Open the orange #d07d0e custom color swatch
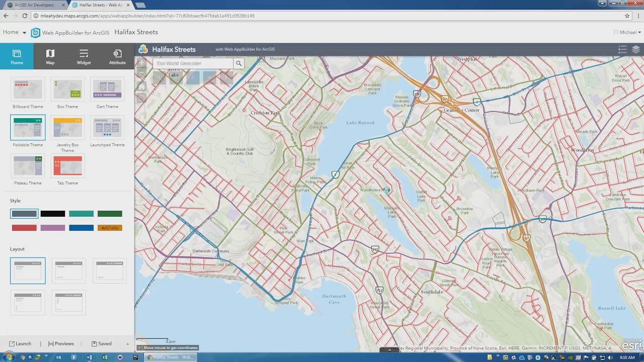Viewport: 644px width, 362px height. tap(110, 228)
